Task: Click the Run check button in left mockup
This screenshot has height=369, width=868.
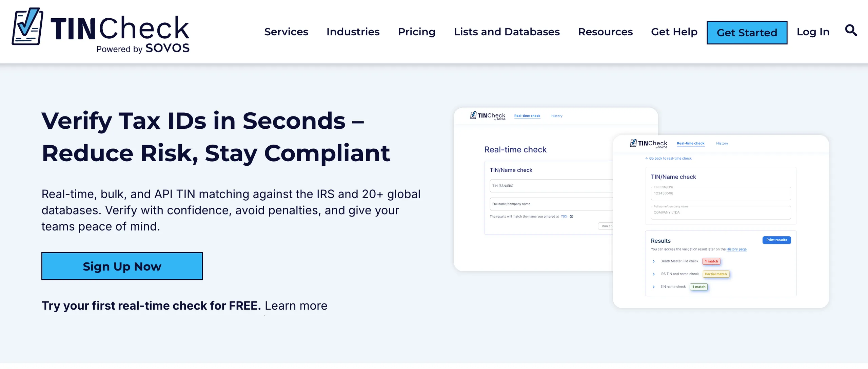Action: coord(606,226)
